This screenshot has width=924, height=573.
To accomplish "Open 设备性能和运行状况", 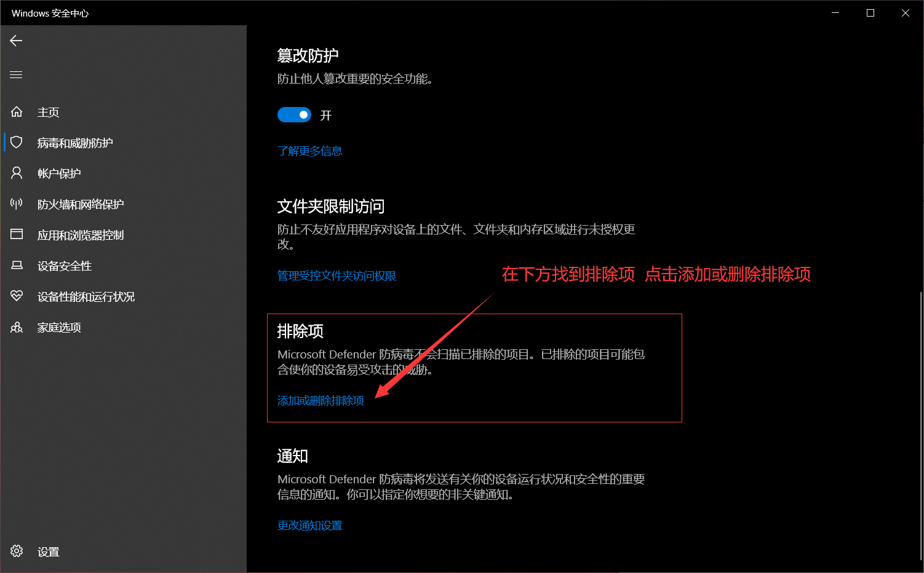I will tap(86, 296).
